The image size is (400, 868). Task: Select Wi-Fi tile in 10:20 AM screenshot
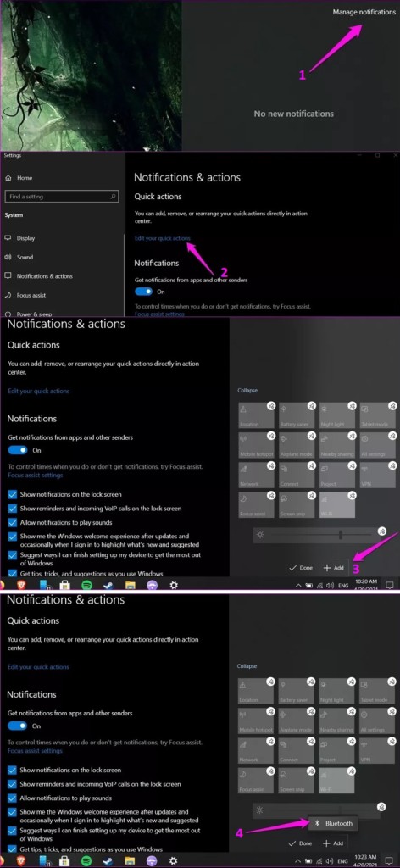(337, 505)
